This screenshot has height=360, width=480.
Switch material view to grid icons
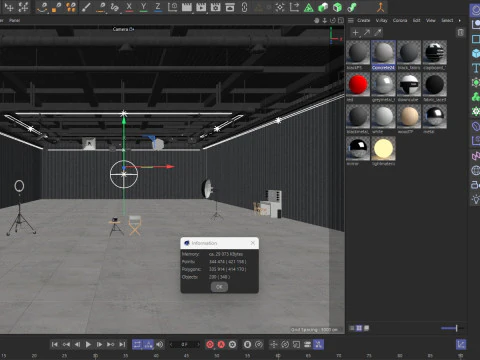pyautogui.click(x=359, y=328)
